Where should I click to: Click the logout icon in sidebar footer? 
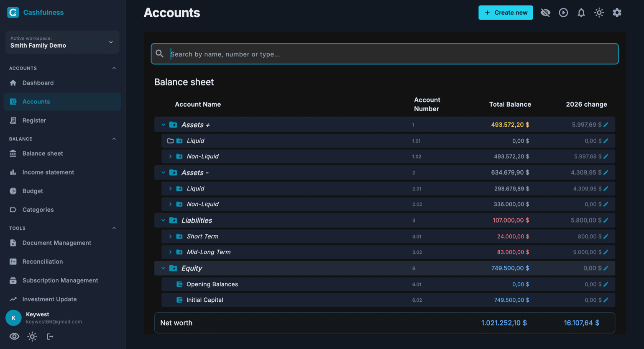(x=50, y=336)
